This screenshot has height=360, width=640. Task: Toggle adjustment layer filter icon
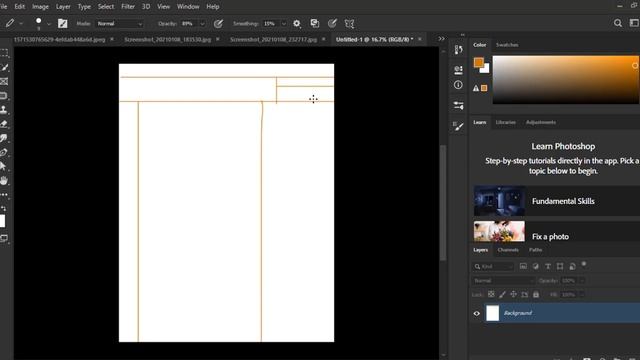(536, 266)
